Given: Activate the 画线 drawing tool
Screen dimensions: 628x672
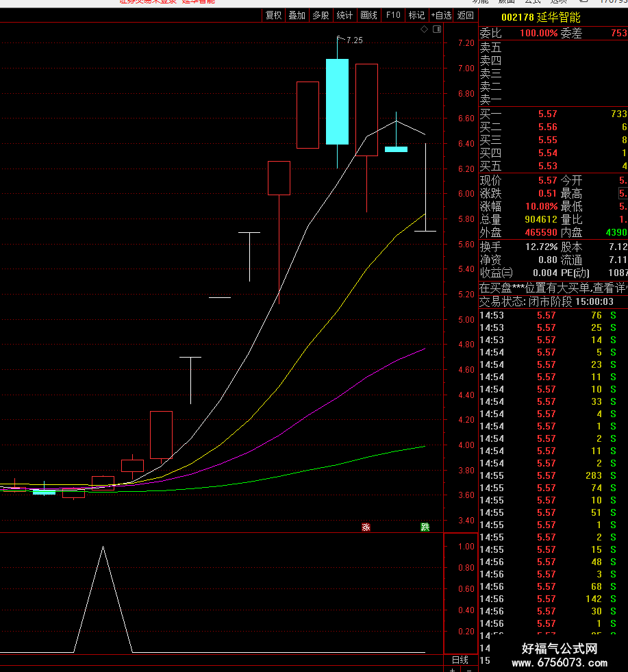Looking at the screenshot, I should coord(368,16).
